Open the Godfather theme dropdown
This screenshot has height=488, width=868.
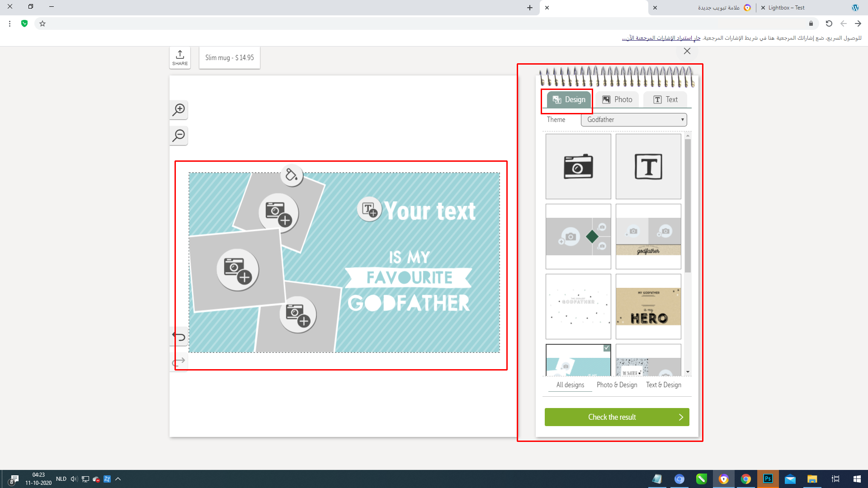634,120
